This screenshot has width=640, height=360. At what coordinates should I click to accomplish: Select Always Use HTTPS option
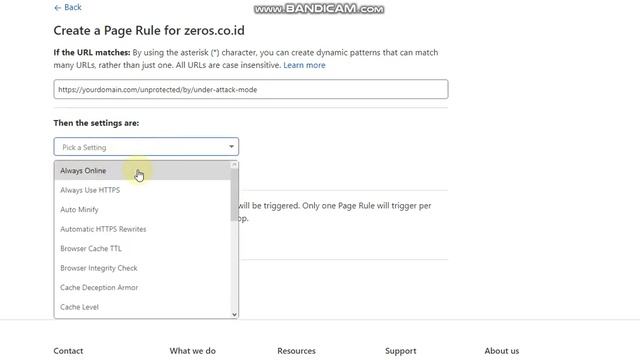coord(142,190)
